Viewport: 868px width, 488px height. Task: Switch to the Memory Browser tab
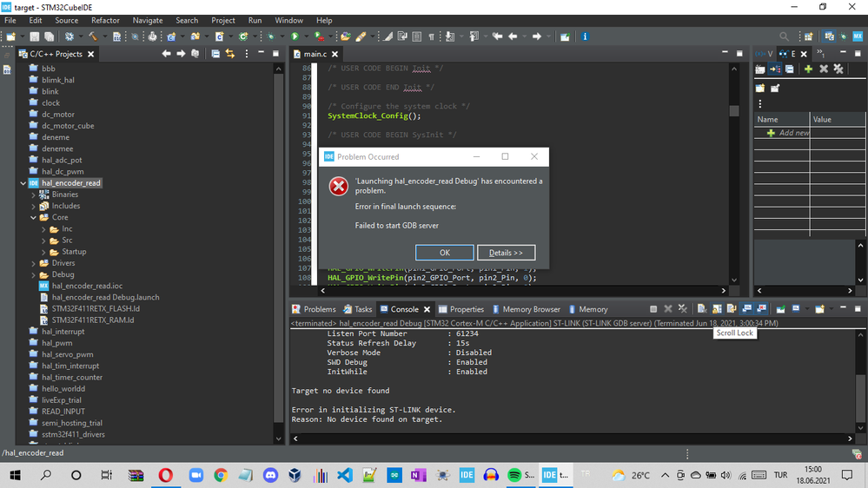point(526,309)
